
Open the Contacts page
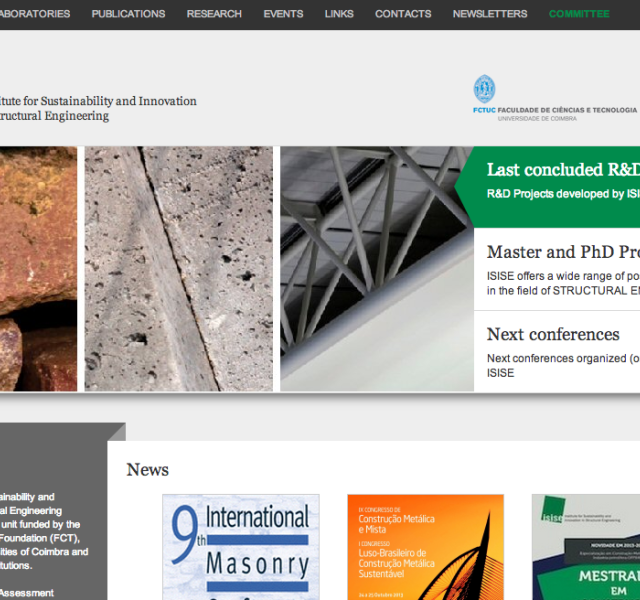[x=403, y=14]
